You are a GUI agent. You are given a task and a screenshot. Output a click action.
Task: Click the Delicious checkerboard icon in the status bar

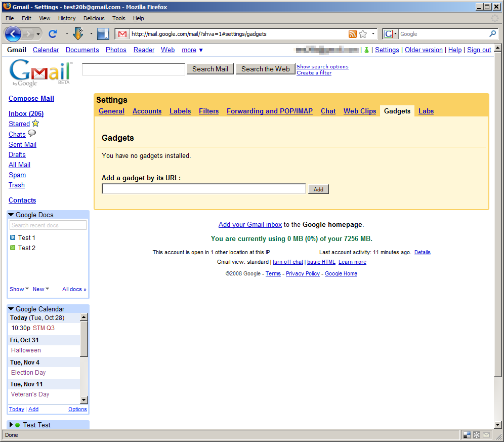coord(467,435)
